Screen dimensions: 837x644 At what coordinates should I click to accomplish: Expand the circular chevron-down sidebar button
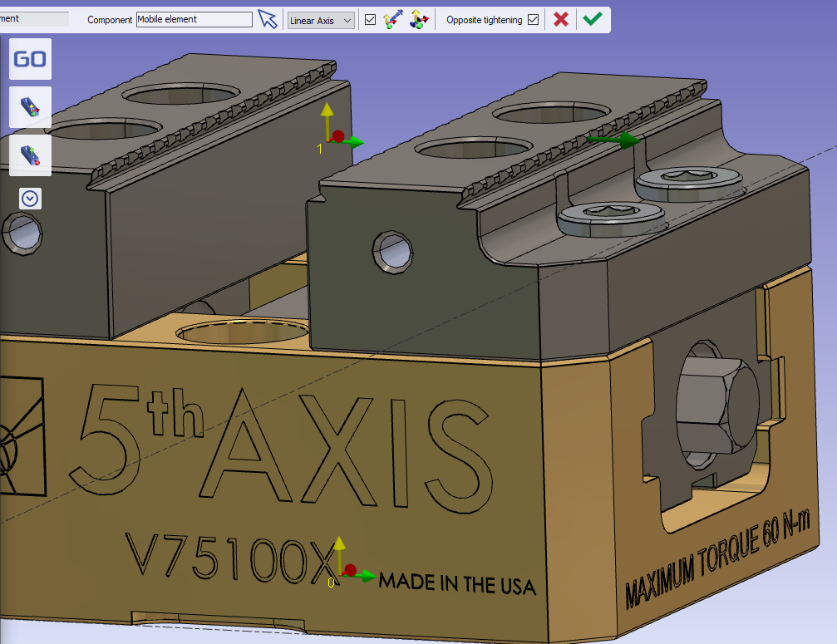[30, 199]
